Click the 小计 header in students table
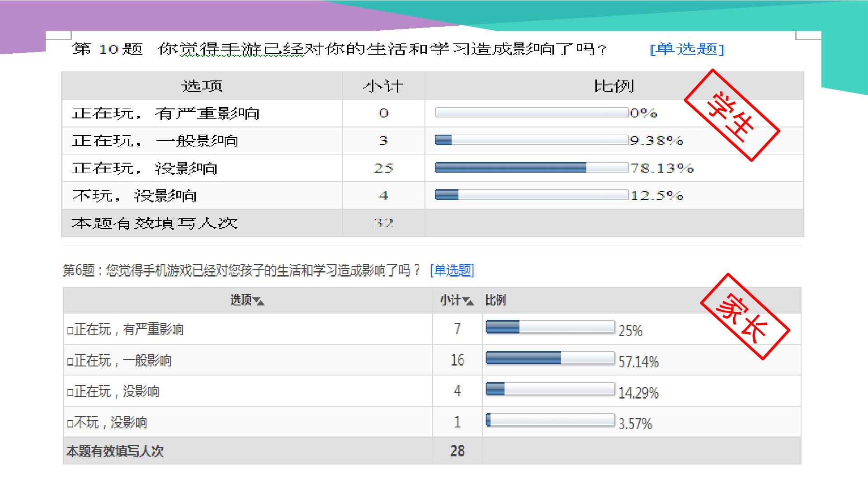Viewport: 868px width, 488px height. 383,86
